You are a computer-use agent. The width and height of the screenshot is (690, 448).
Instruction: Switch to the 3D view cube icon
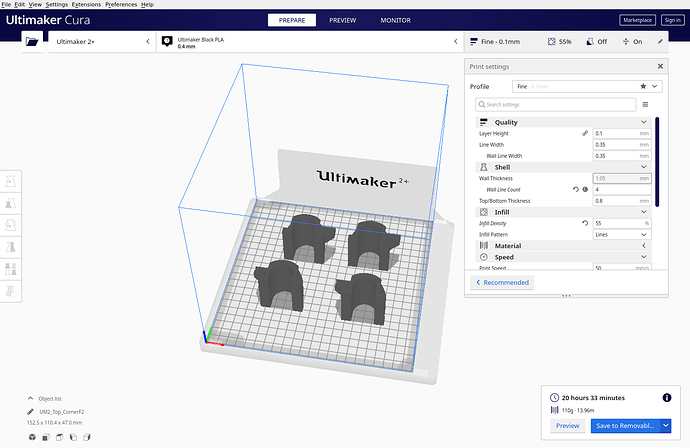(32, 437)
